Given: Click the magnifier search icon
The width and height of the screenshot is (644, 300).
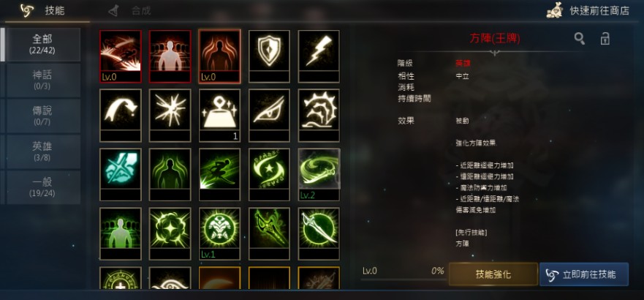Looking at the screenshot, I should pyautogui.click(x=580, y=39).
